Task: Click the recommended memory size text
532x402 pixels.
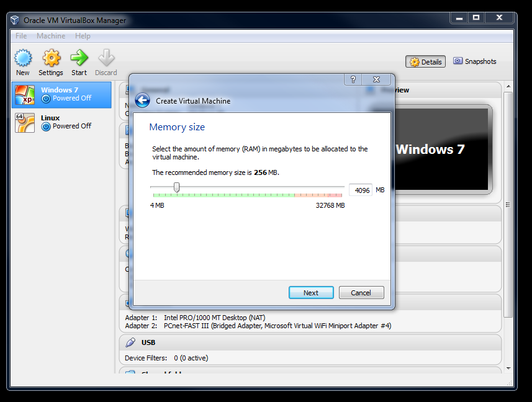Action: pos(215,172)
